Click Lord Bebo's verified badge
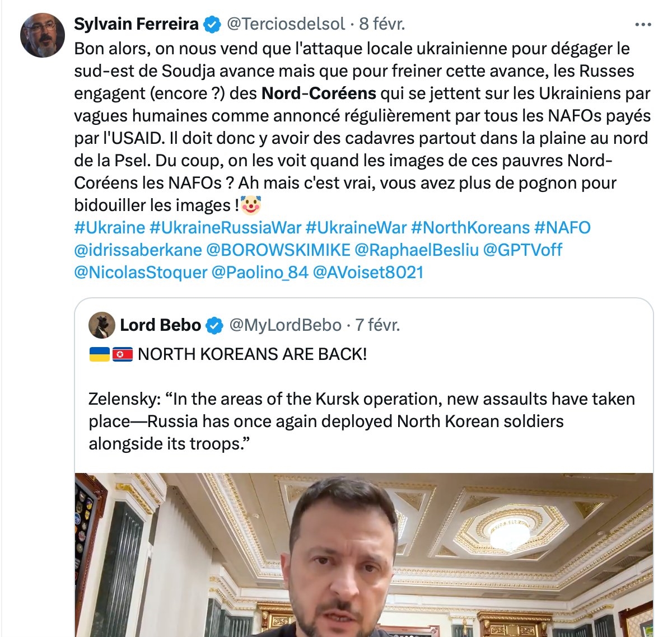 click(x=214, y=325)
